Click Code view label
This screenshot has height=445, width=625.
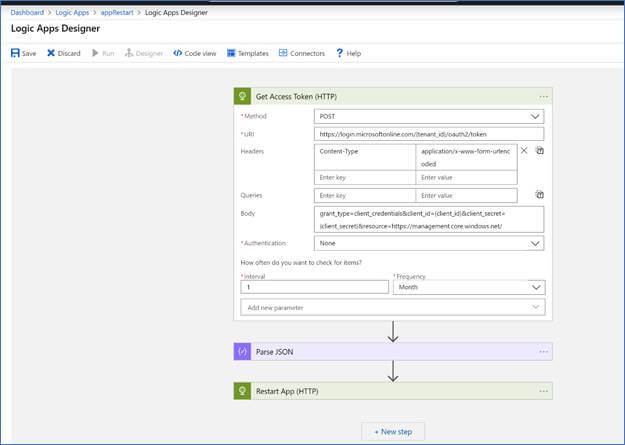tap(200, 53)
